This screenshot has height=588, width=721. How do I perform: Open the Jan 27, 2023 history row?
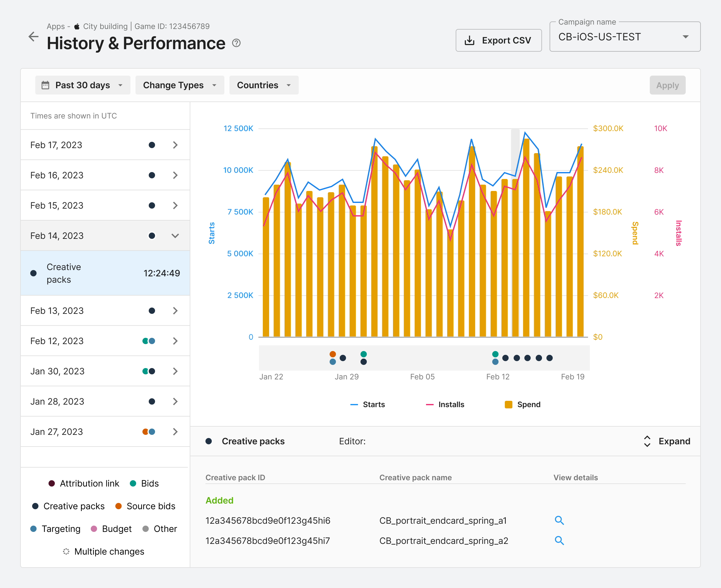coord(105,431)
